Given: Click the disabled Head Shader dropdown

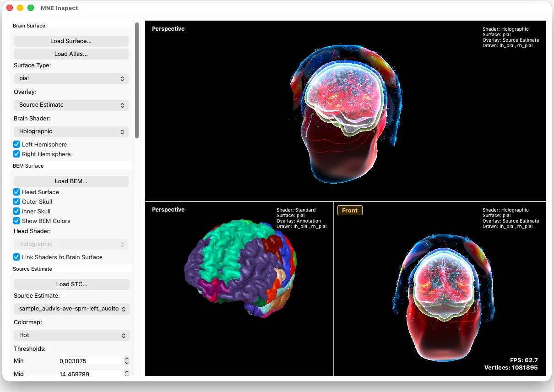Looking at the screenshot, I should (x=71, y=245).
